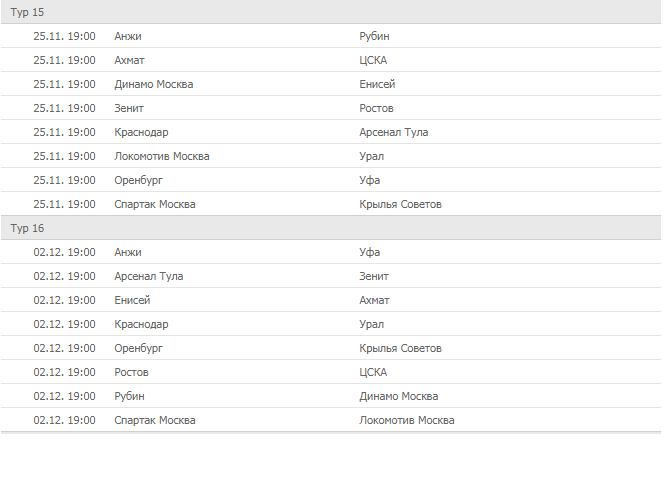This screenshot has height=480, width=663.
Task: Click ЦСКА in the Ахмат match row
Action: point(373,60)
